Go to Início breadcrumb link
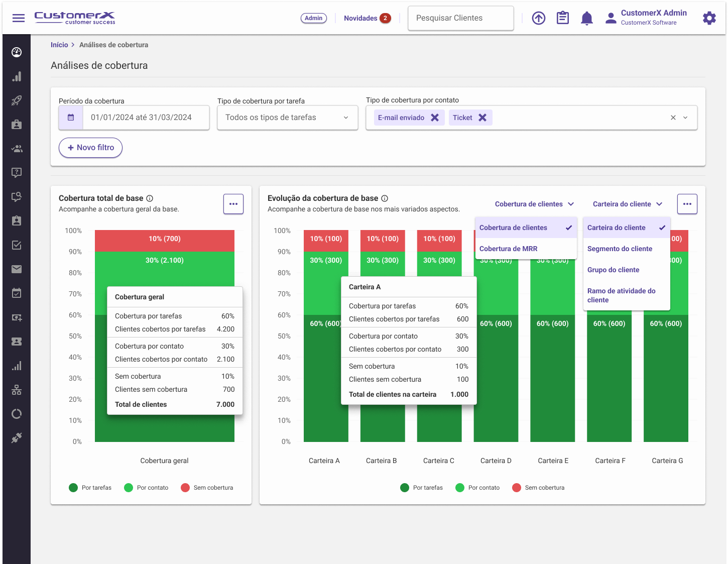This screenshot has width=728, height=564. pyautogui.click(x=59, y=45)
